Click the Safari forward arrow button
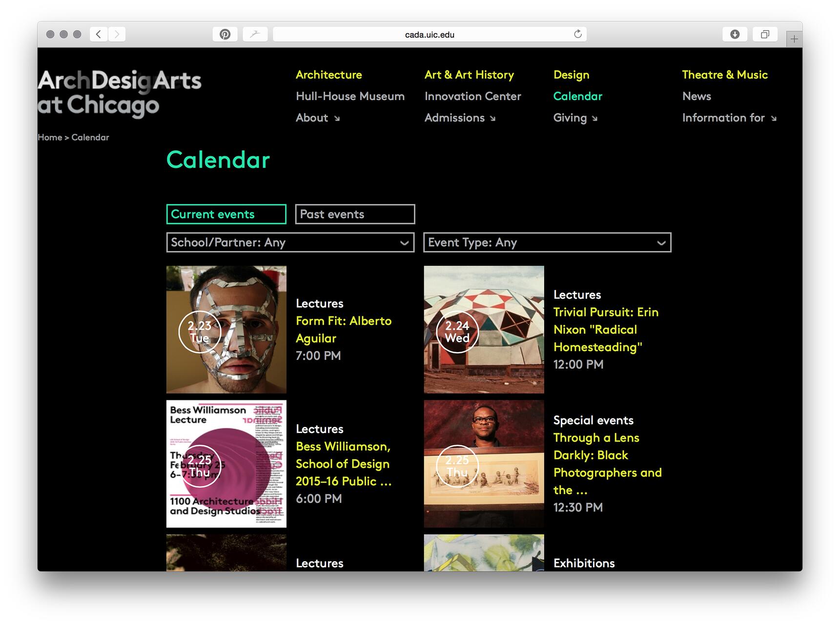Screen dimensions: 840x625 coord(117,34)
